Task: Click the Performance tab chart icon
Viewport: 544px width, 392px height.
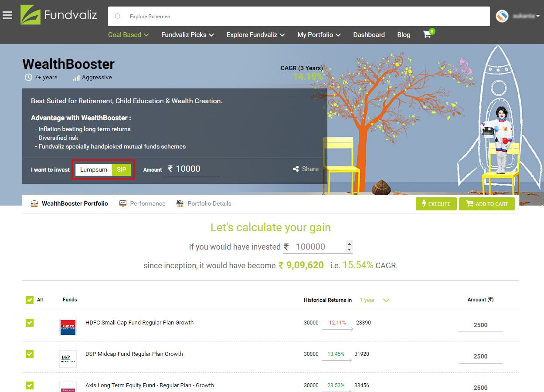Action: point(123,203)
